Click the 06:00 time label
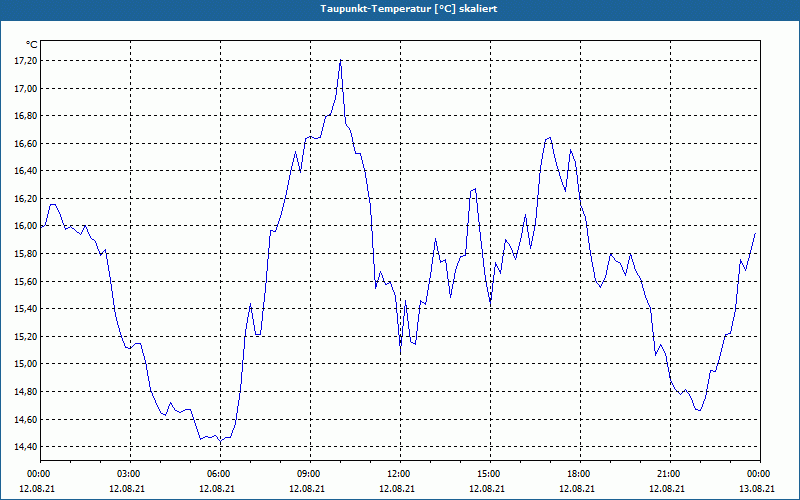800x500 pixels. click(220, 474)
